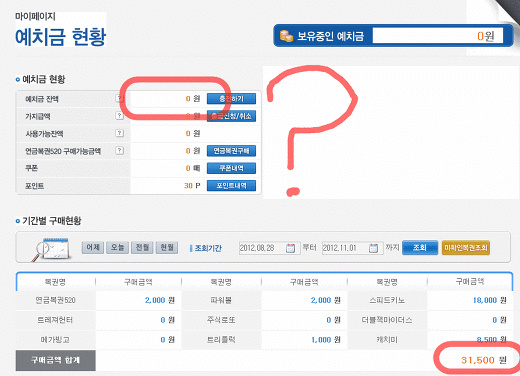Click the 출금신청/취소 button

pyautogui.click(x=231, y=116)
